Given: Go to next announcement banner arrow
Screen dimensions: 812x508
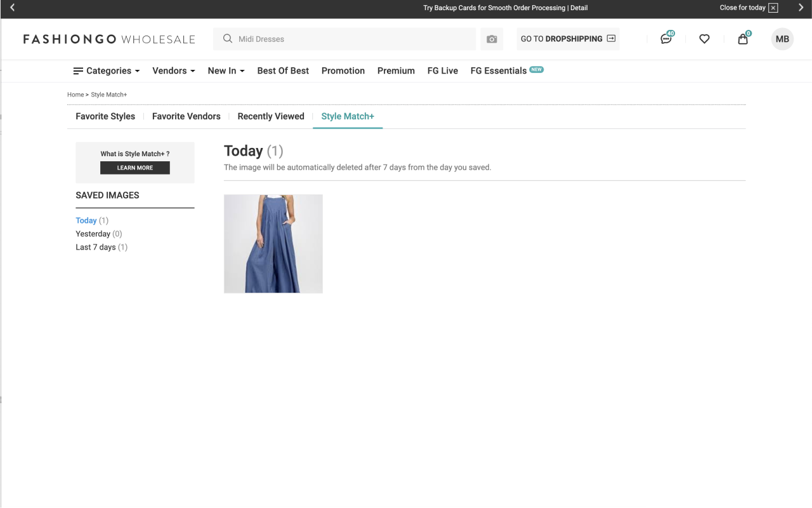Looking at the screenshot, I should tap(801, 8).
